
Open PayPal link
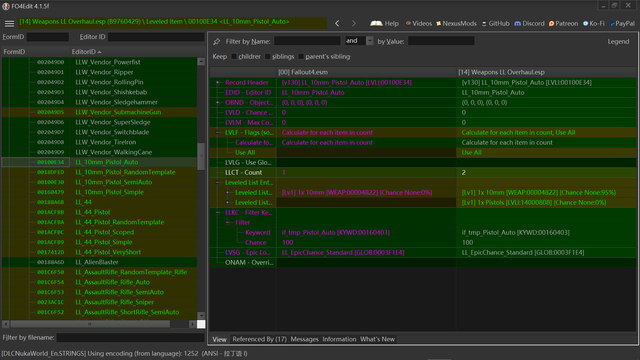click(622, 24)
